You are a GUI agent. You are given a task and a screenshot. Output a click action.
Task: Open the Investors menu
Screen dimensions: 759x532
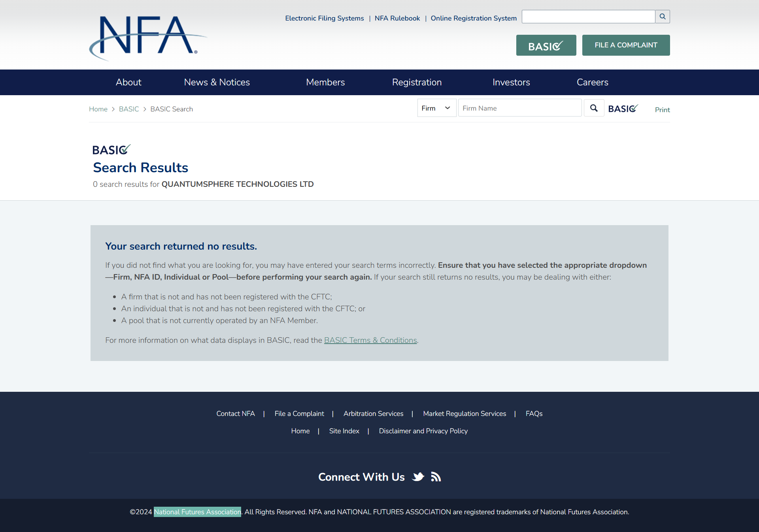[511, 82]
